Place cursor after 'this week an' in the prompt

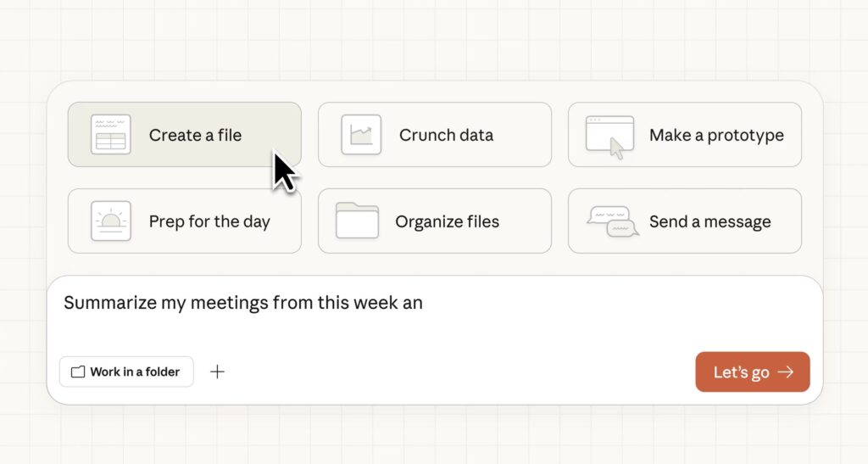click(424, 303)
